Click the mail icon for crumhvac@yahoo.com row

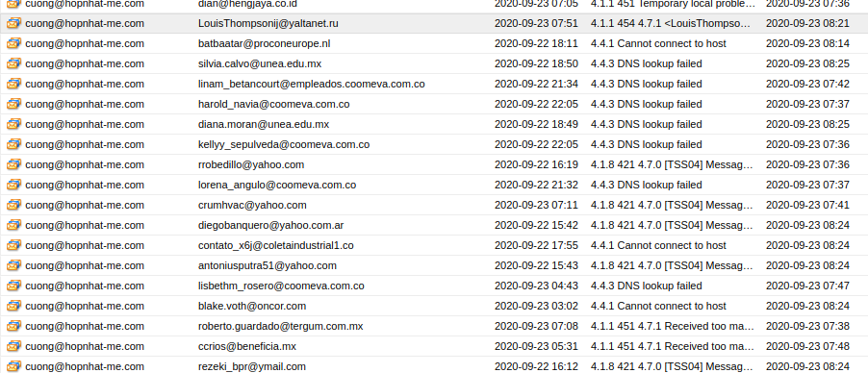[13, 206]
